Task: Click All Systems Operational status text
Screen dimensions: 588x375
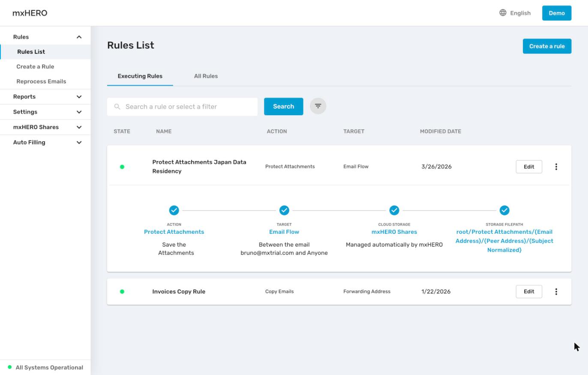Action: pos(49,367)
